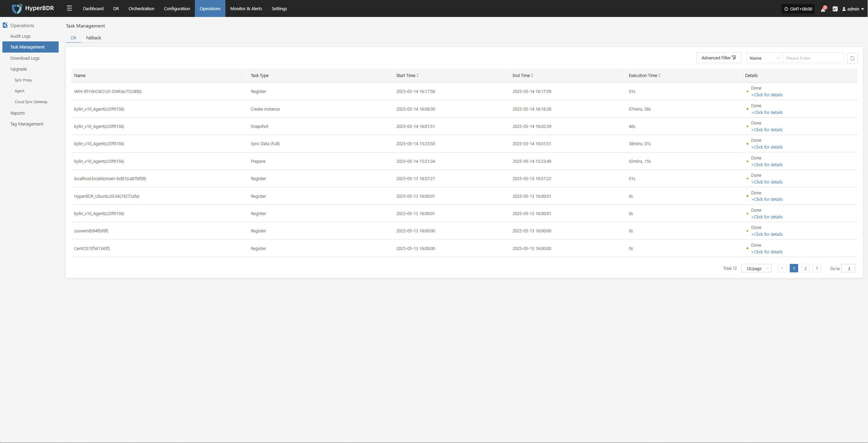Click the Name column header

click(x=80, y=75)
